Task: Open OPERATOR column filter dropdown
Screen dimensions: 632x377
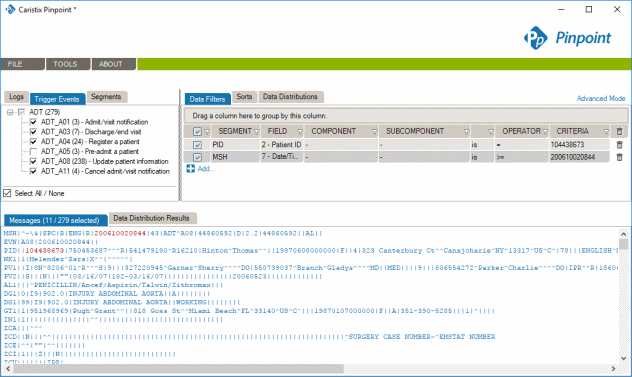Action: pyautogui.click(x=545, y=132)
